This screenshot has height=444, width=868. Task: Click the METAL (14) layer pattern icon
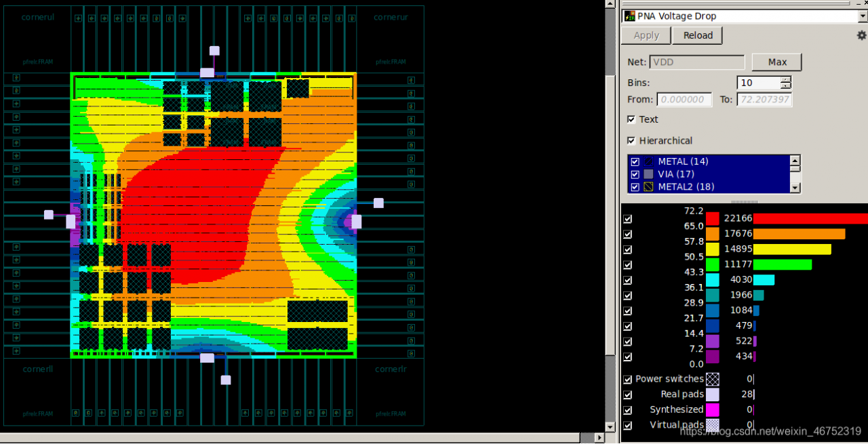[x=648, y=161]
